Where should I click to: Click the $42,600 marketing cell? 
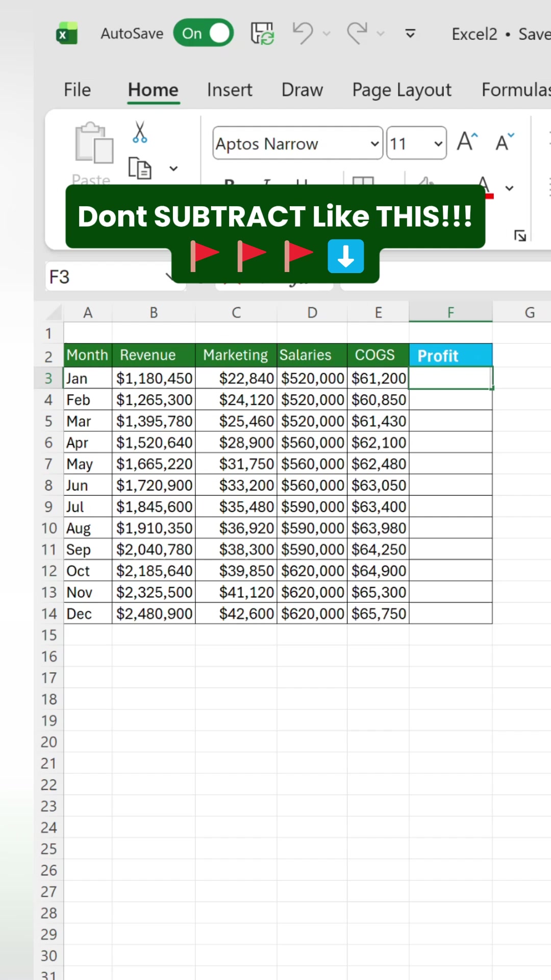236,614
